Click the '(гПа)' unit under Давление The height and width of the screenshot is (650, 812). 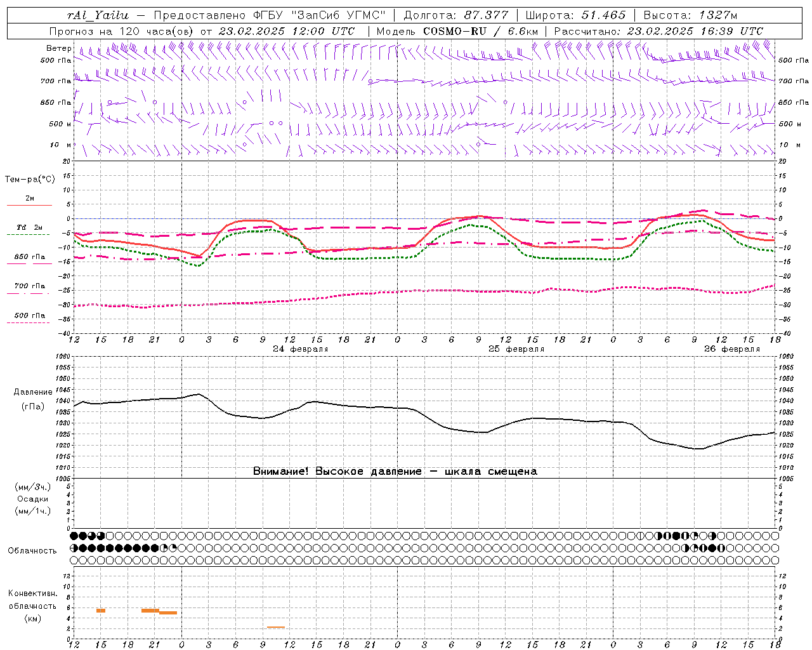[x=33, y=406]
